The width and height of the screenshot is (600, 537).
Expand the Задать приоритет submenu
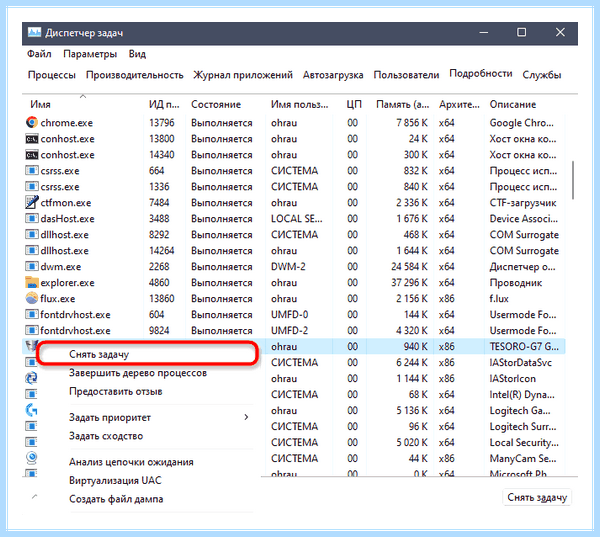[159, 417]
